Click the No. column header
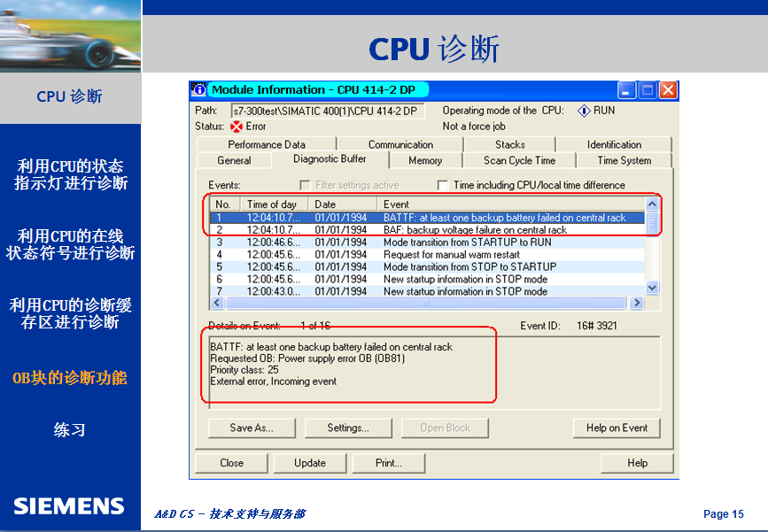This screenshot has height=532, width=768. tap(225, 204)
